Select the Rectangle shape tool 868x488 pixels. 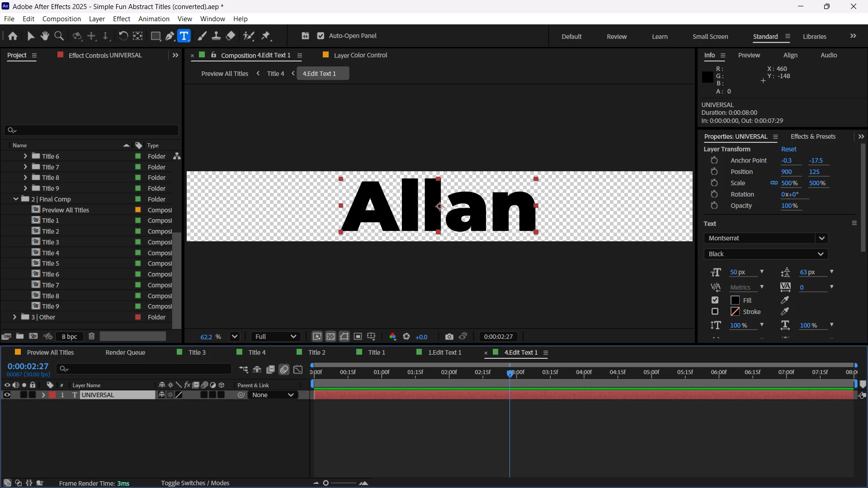pyautogui.click(x=156, y=36)
